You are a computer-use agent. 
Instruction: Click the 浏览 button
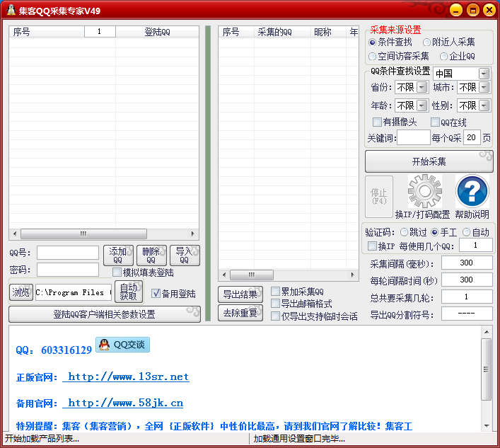tap(21, 292)
